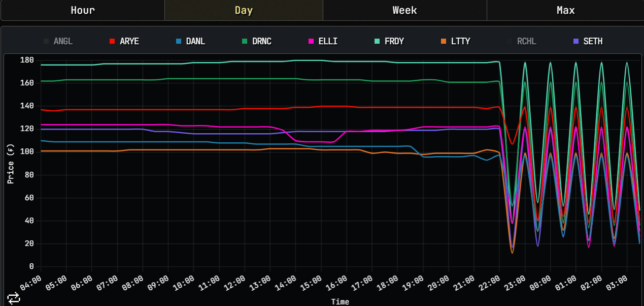Click the 180 price axis label
The image size is (644, 306).
click(x=26, y=60)
